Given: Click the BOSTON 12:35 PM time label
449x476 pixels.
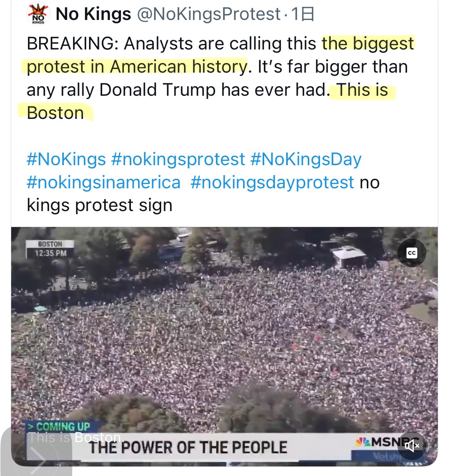Looking at the screenshot, I should tap(50, 249).
